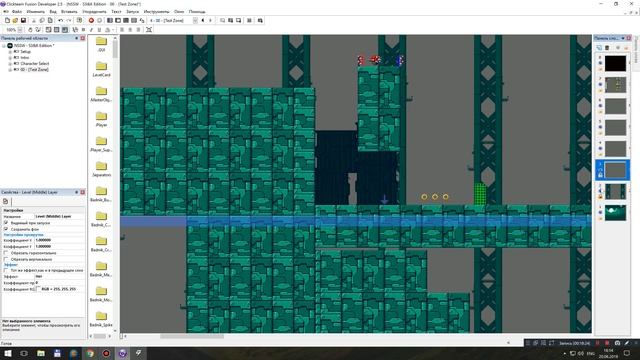Close the properties panel

click(82, 192)
